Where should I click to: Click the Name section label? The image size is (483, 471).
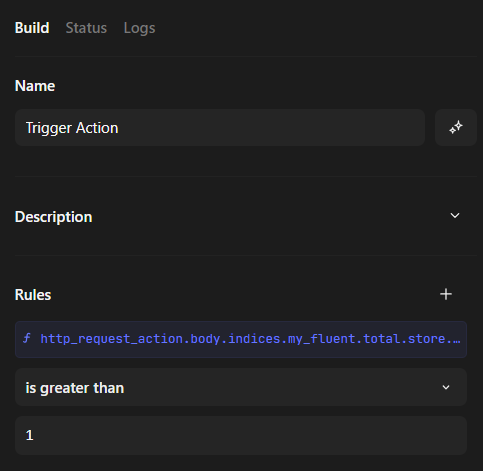click(x=35, y=86)
